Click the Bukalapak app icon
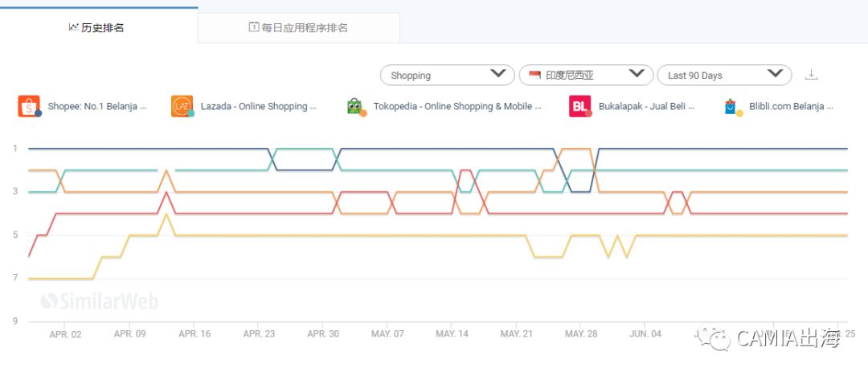868x376 pixels. (x=579, y=106)
